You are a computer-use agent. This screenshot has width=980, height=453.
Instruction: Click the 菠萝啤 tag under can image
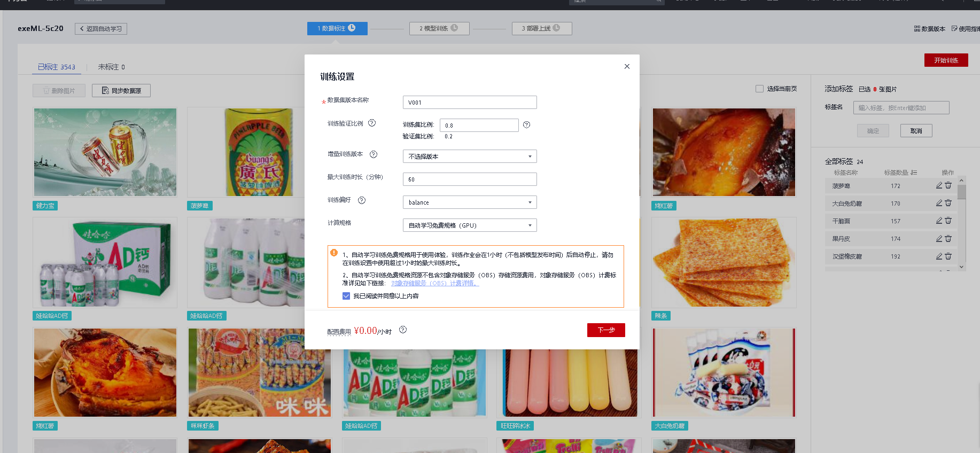tap(200, 206)
